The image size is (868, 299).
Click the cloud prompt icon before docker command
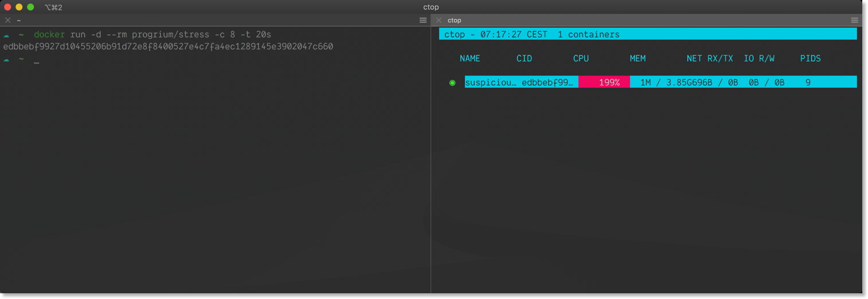tap(6, 35)
